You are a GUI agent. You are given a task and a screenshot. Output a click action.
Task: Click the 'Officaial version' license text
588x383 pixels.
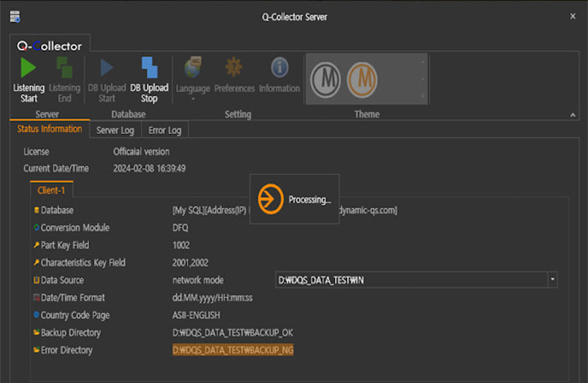coord(142,152)
